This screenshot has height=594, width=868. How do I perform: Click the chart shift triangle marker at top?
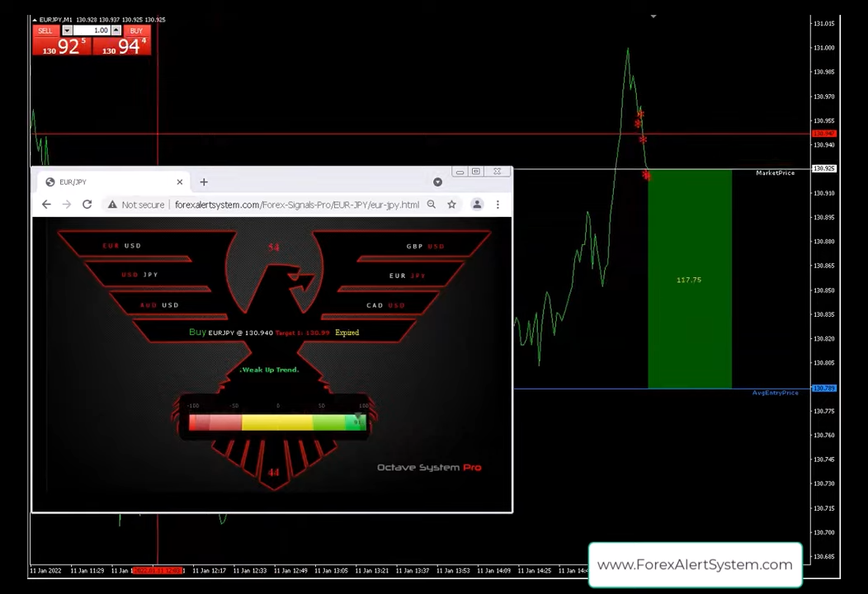[x=653, y=16]
